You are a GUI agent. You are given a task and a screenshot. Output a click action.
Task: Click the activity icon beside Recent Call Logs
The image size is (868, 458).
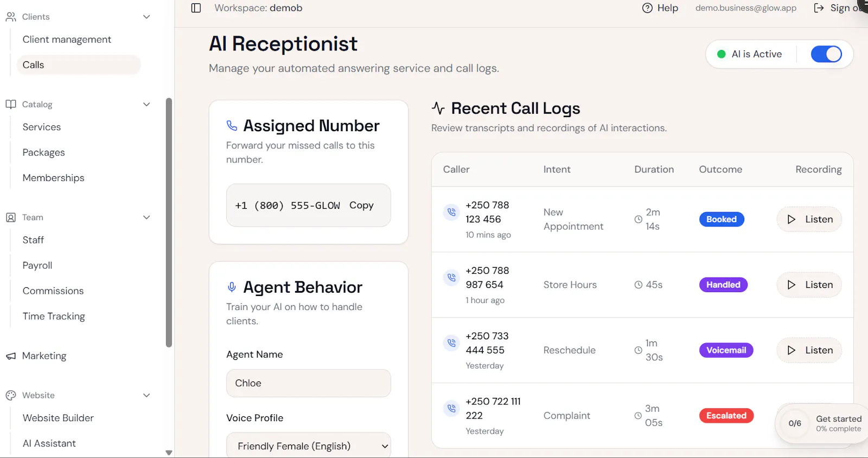(x=438, y=108)
